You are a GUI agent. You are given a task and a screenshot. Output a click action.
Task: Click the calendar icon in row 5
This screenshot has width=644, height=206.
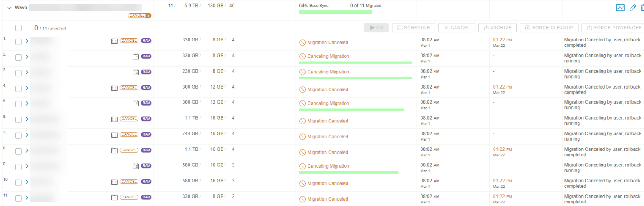[136, 103]
